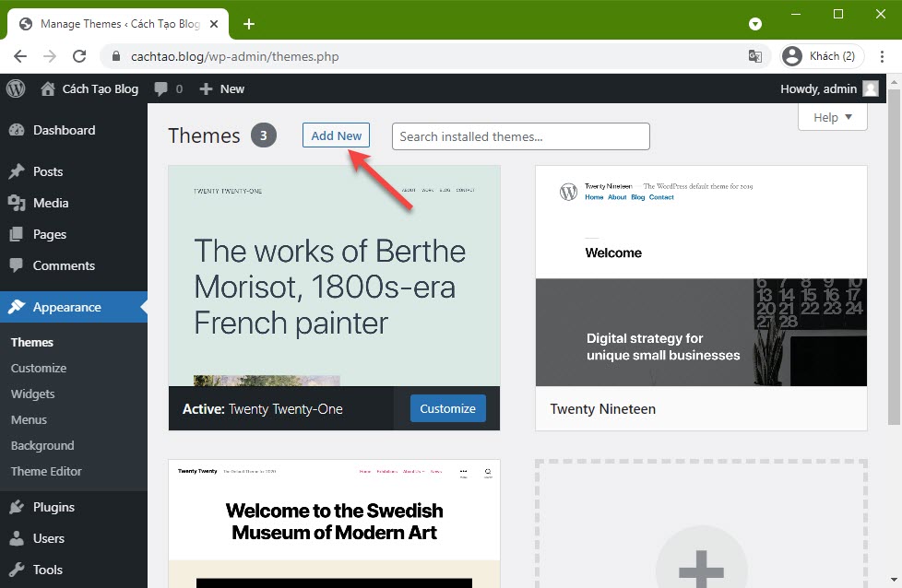Click the padlock site info icon
The image size is (902, 588).
[x=116, y=56]
